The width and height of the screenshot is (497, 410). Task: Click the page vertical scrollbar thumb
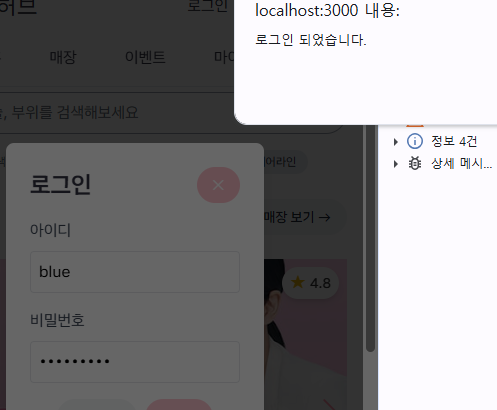click(x=370, y=238)
